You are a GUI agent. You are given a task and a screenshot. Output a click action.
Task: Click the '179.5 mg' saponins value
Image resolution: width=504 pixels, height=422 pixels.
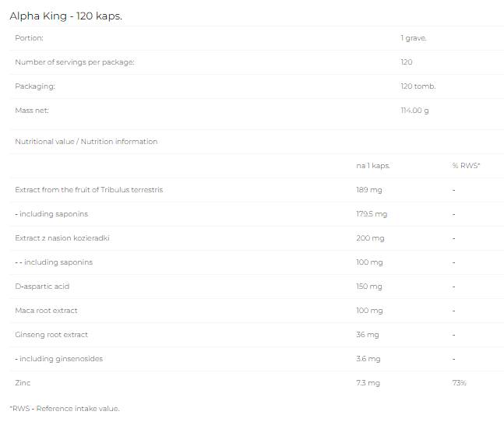pyautogui.click(x=372, y=214)
